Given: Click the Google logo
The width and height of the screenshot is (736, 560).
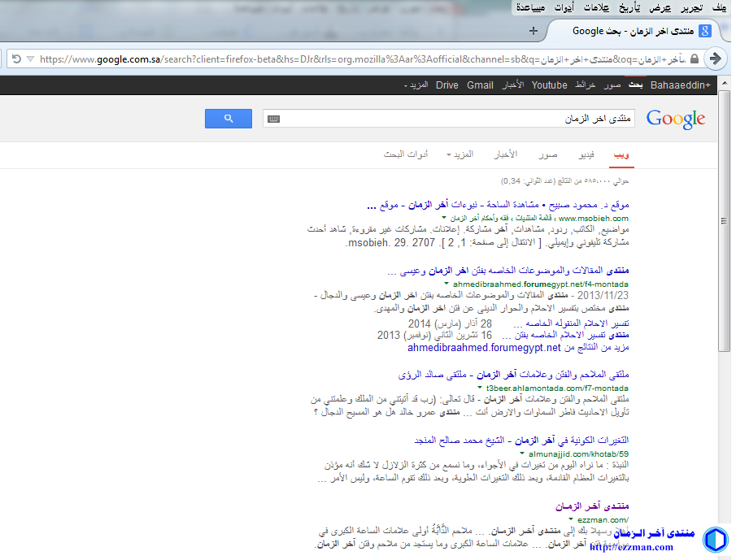Looking at the screenshot, I should click(x=675, y=119).
